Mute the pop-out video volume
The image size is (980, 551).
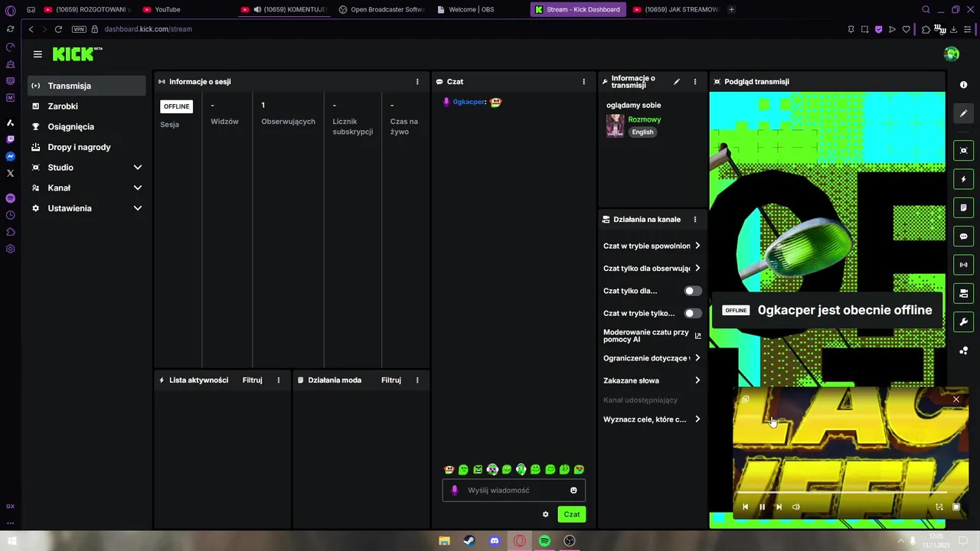pyautogui.click(x=795, y=507)
